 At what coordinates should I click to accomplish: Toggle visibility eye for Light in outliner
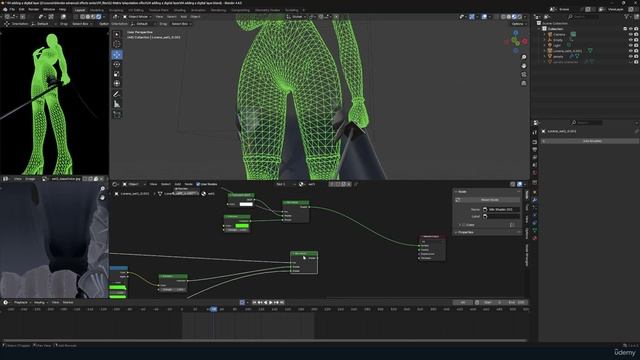(x=631, y=46)
